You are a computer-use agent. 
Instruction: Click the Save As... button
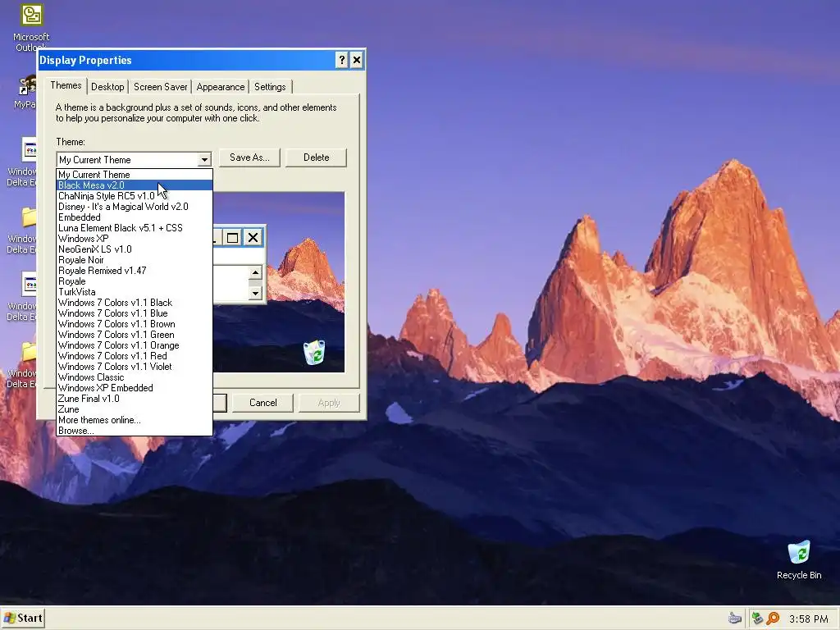249,157
